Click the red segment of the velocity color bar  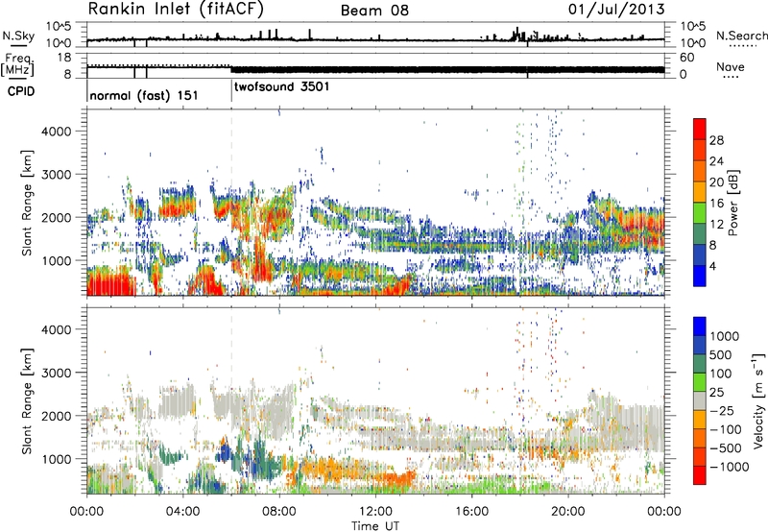coord(700,475)
